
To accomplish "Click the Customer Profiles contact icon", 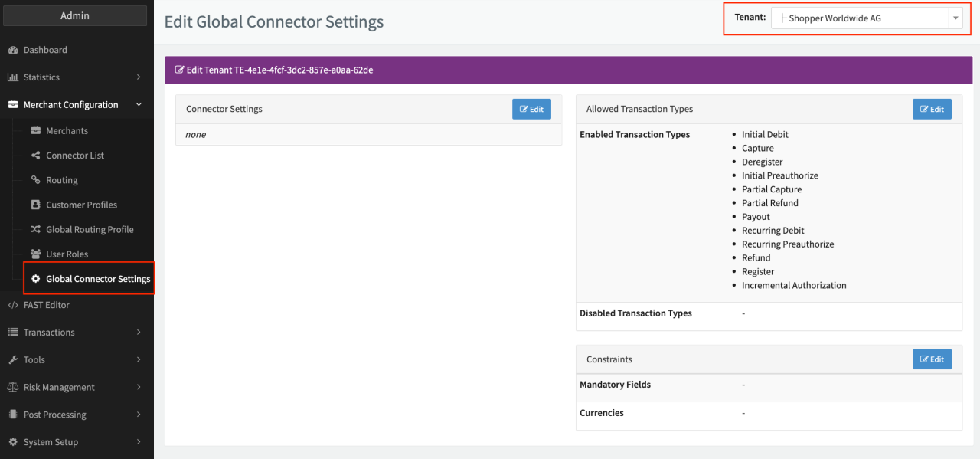I will (36, 205).
